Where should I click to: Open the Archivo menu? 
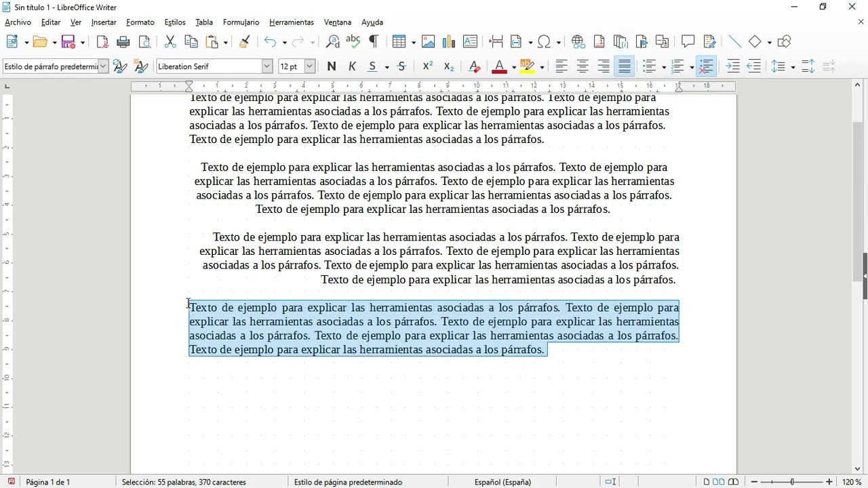click(x=18, y=22)
